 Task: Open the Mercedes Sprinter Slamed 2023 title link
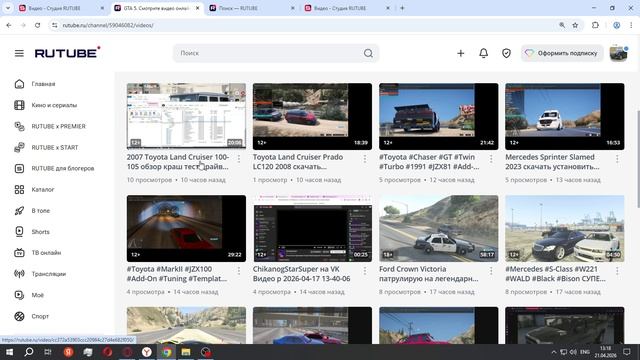(552, 162)
